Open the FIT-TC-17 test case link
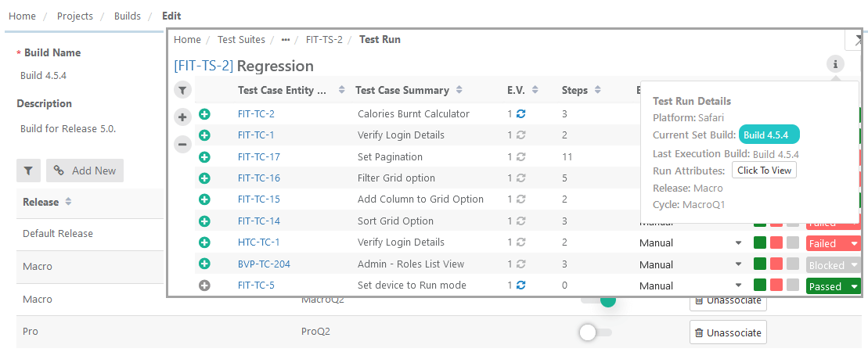868x352 pixels. tap(258, 156)
